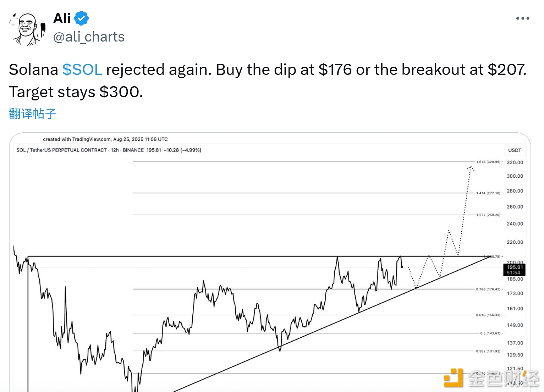Click the USDT currency button on chart

point(515,150)
